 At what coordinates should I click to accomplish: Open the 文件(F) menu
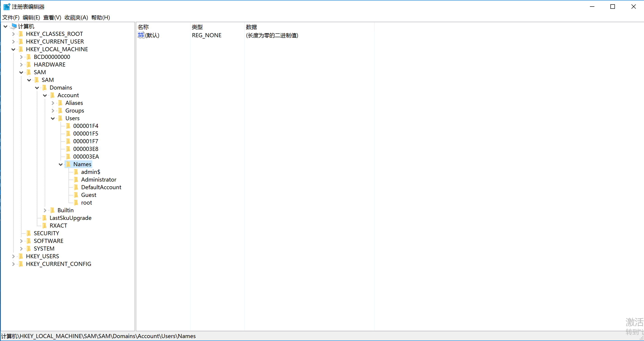click(x=11, y=18)
